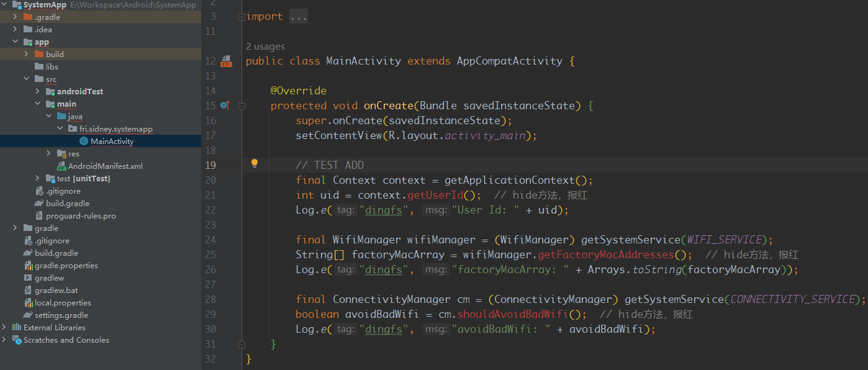Expand External Libraries node
Viewport: 868px width, 370px height.
point(5,328)
